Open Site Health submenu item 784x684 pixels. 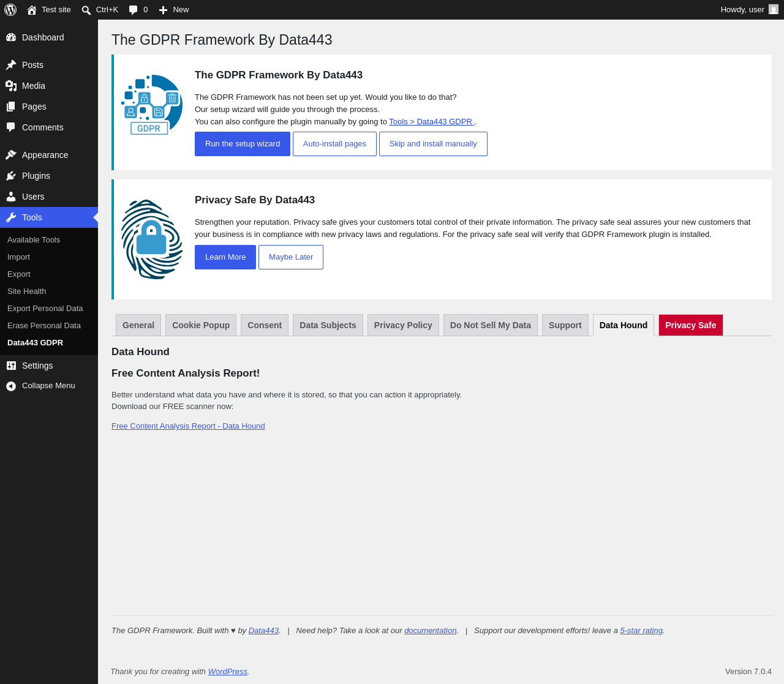coord(49,291)
